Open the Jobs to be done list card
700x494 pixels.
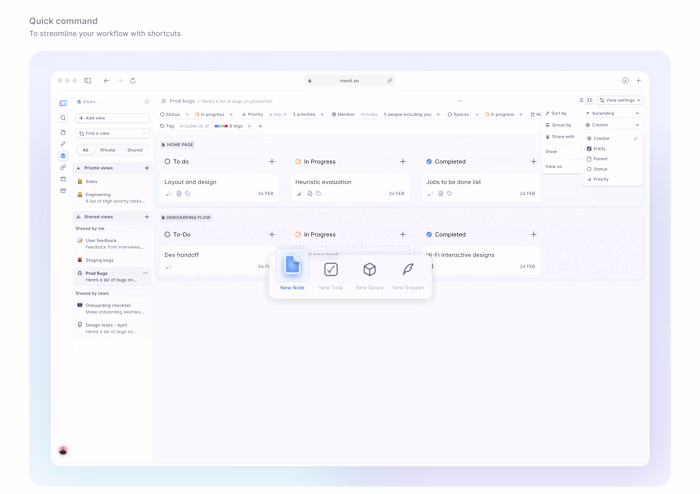point(481,187)
